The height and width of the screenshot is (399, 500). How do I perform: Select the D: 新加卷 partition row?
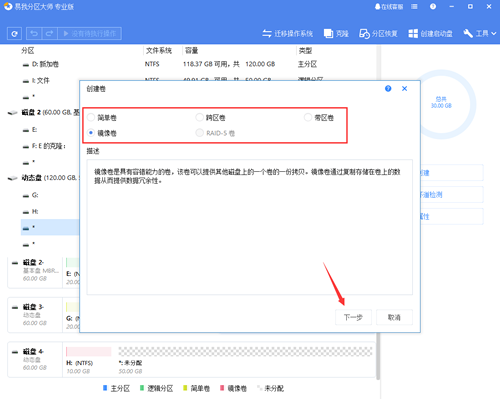pos(199,64)
